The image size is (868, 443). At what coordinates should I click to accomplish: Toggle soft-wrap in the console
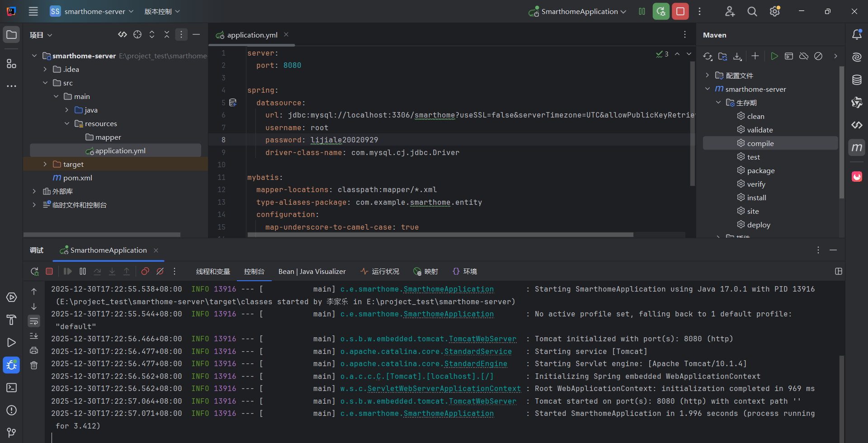pyautogui.click(x=34, y=321)
